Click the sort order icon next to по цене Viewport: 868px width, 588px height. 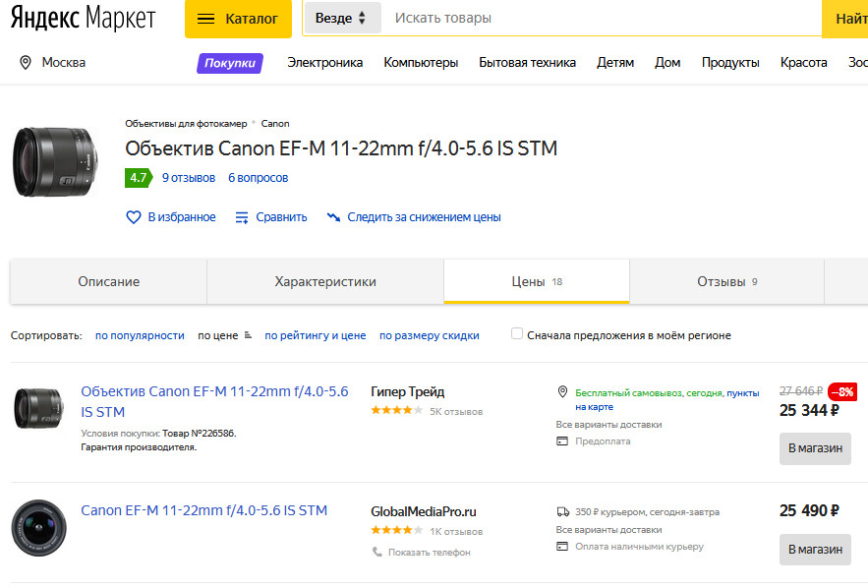coord(248,335)
